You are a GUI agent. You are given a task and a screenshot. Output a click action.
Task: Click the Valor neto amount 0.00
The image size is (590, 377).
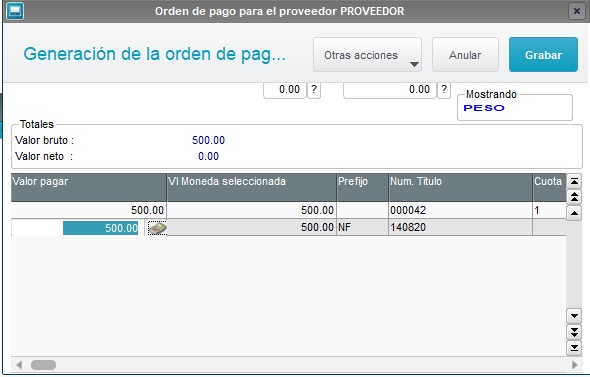coord(208,156)
